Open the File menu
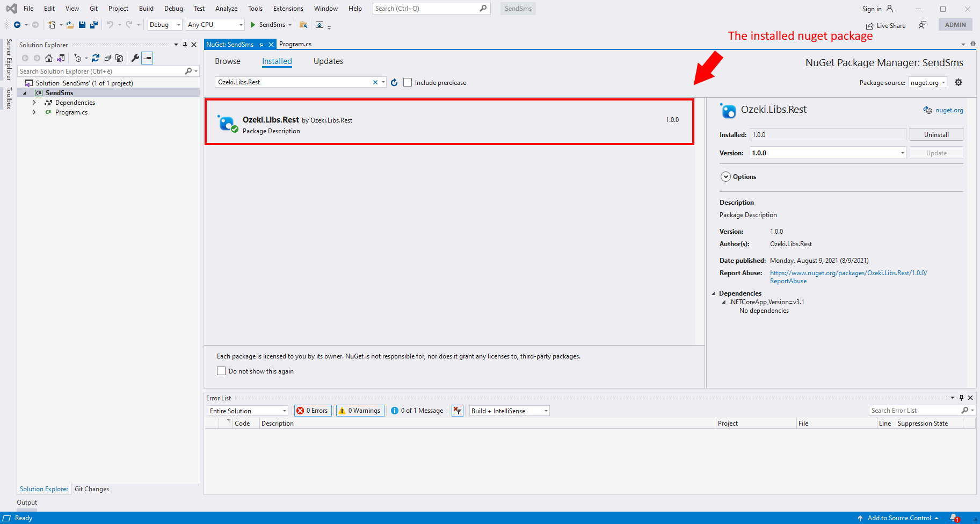This screenshot has height=524, width=980. click(28, 9)
